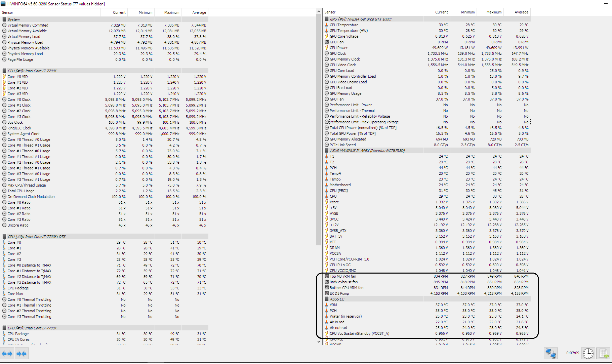This screenshot has height=364, width=612.
Task: Select the Uncore Ratio row
Action: (104, 225)
